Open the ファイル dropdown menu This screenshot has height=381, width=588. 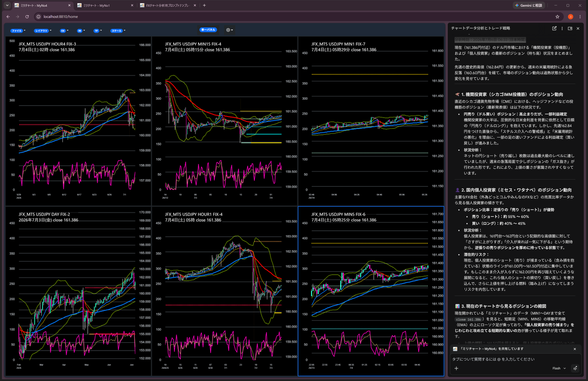click(x=18, y=30)
